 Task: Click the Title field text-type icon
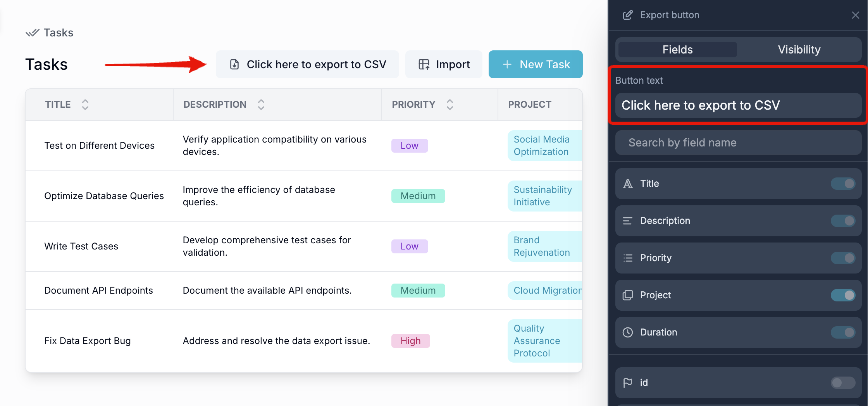[x=628, y=184]
